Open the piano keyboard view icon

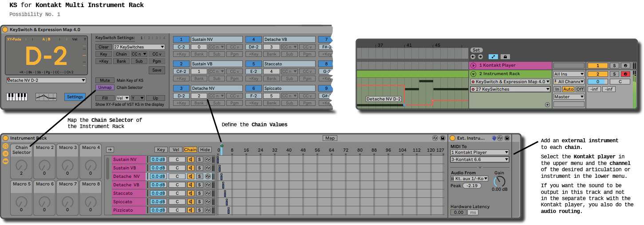(x=17, y=96)
